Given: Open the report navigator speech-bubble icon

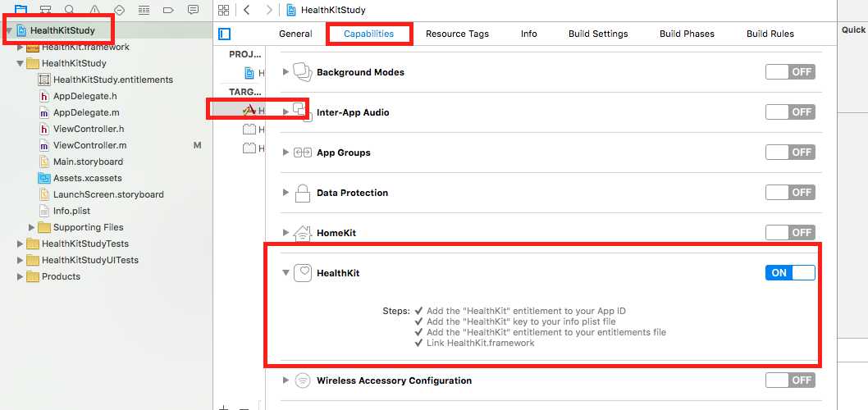Looking at the screenshot, I should (x=193, y=9).
